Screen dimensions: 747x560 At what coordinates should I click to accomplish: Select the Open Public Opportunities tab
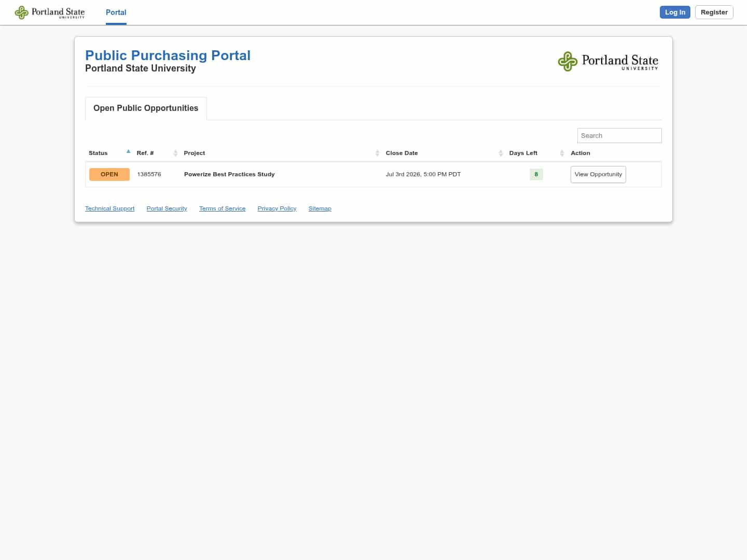click(146, 108)
